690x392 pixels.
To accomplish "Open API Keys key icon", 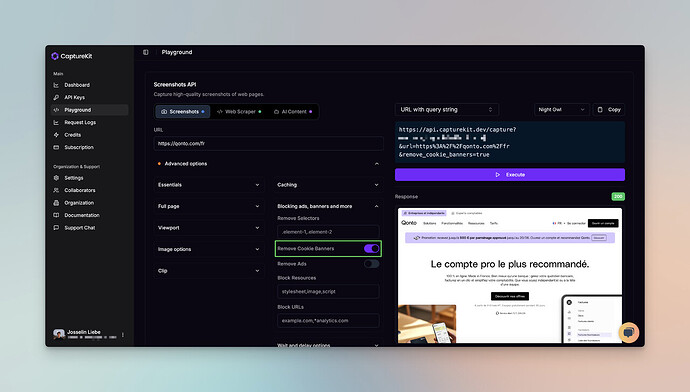I will (56, 97).
